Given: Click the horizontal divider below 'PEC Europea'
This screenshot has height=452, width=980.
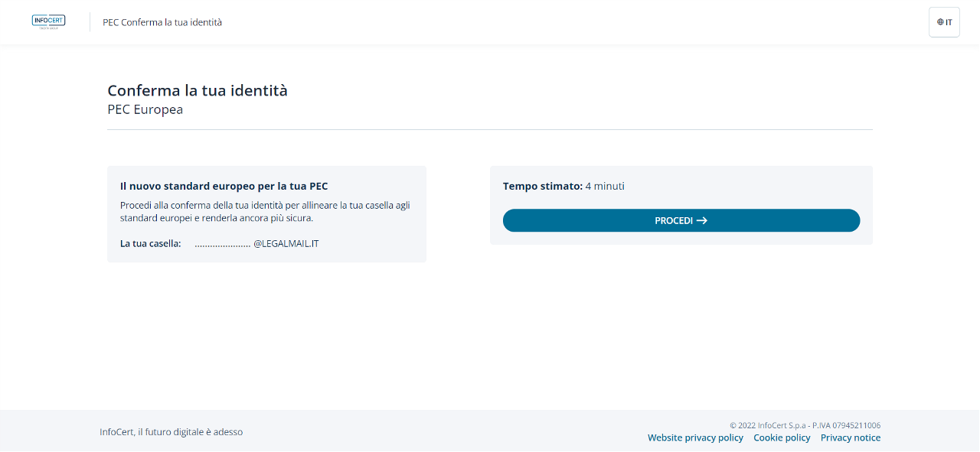Looking at the screenshot, I should tap(490, 130).
